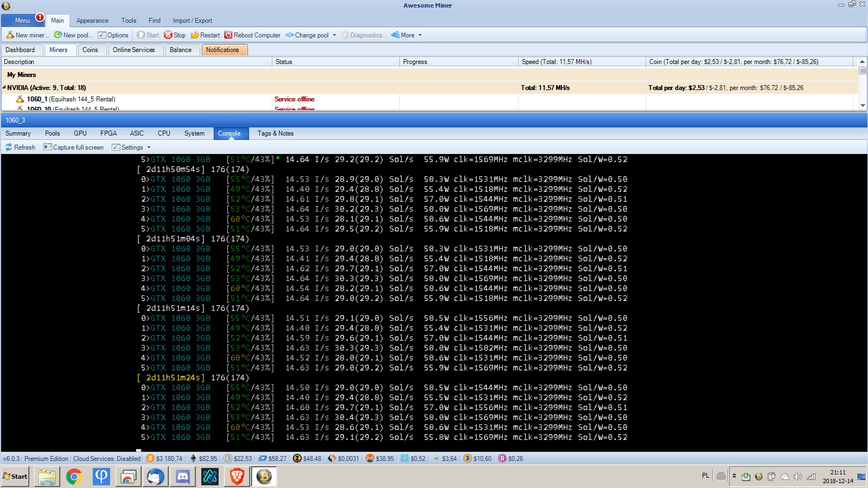Select the Coins tab
The height and width of the screenshot is (488, 868).
point(90,50)
